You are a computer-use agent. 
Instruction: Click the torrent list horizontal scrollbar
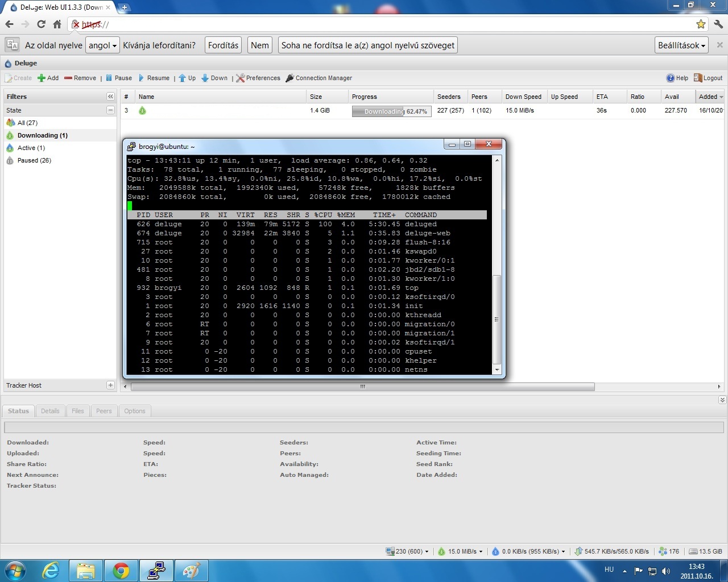[x=362, y=386]
